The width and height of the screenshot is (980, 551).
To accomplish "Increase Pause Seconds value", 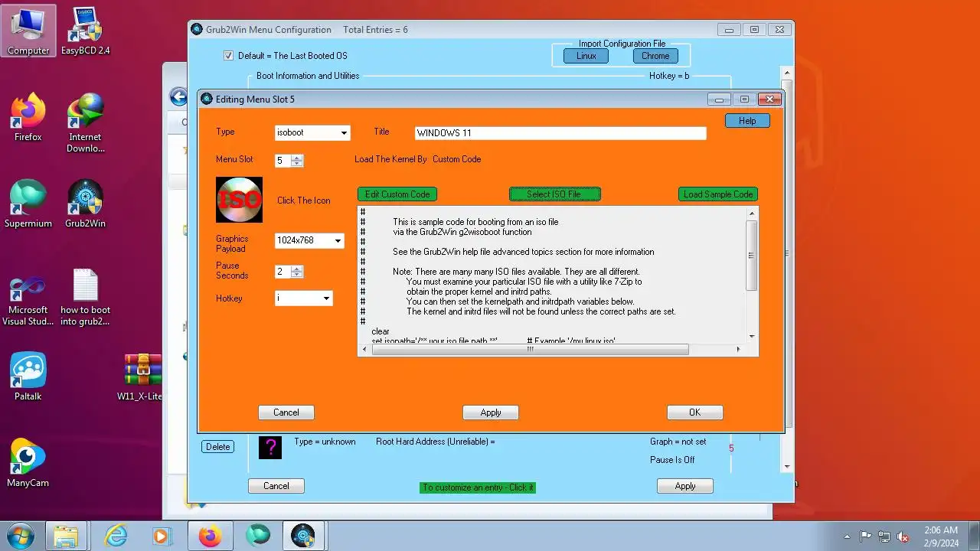I will coord(297,269).
